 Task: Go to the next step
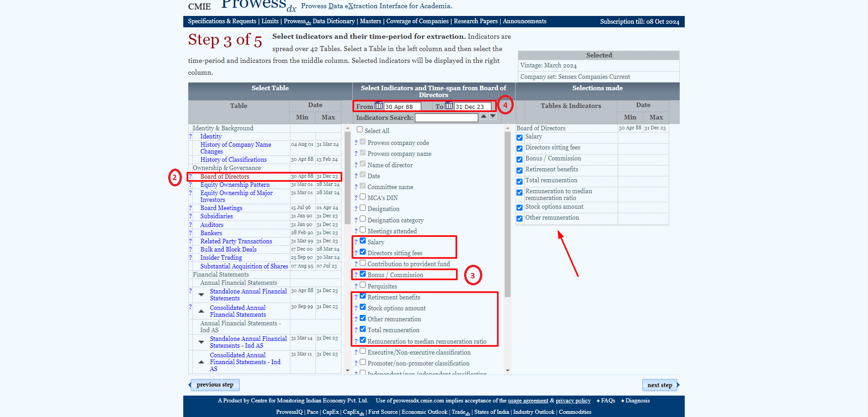[660, 385]
